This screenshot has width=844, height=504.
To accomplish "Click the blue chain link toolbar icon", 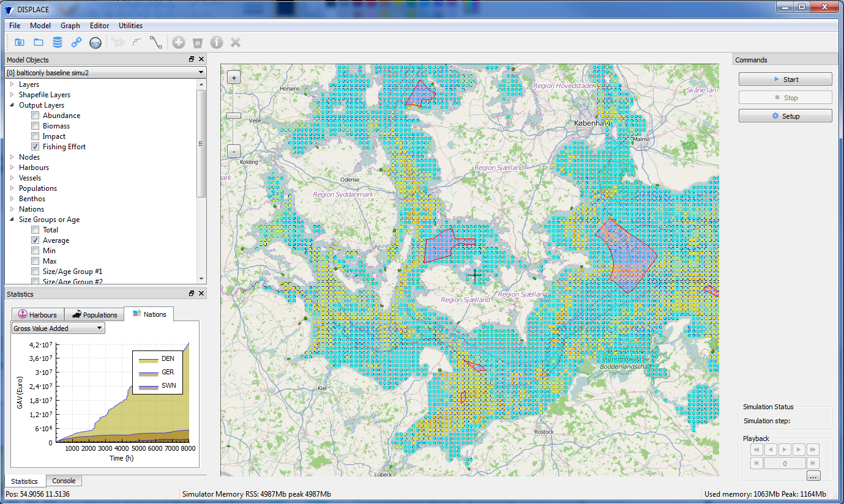I will click(77, 42).
